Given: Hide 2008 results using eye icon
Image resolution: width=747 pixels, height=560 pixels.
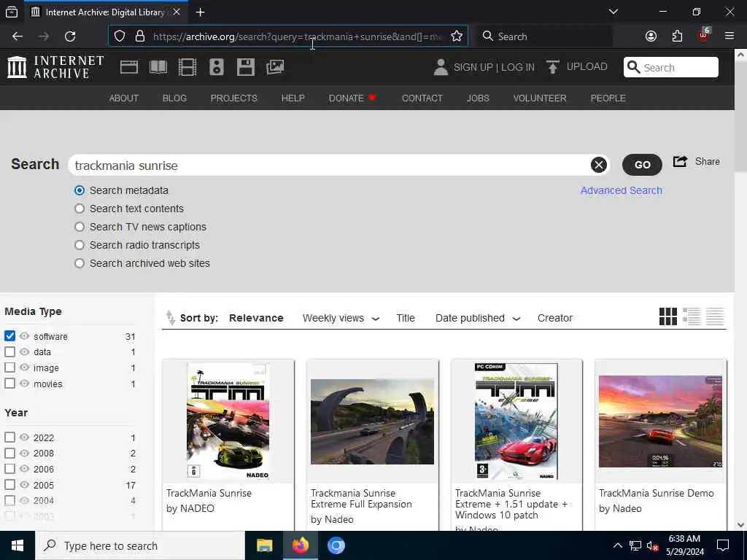Looking at the screenshot, I should pos(24,453).
